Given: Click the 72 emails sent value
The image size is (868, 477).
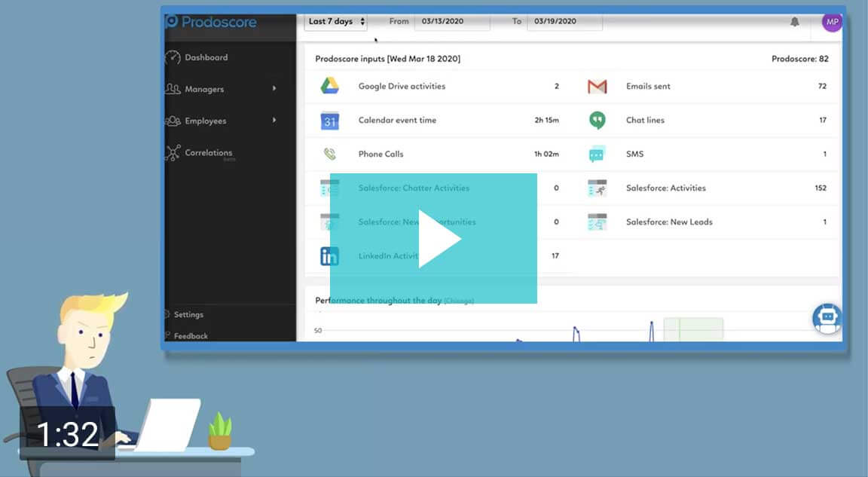Looking at the screenshot, I should [x=822, y=87].
